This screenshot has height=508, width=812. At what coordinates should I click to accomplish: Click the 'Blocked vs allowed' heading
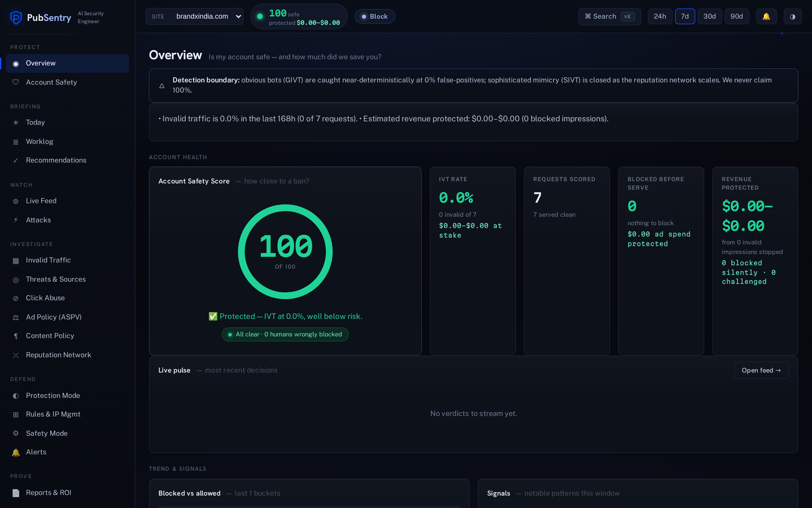189,493
